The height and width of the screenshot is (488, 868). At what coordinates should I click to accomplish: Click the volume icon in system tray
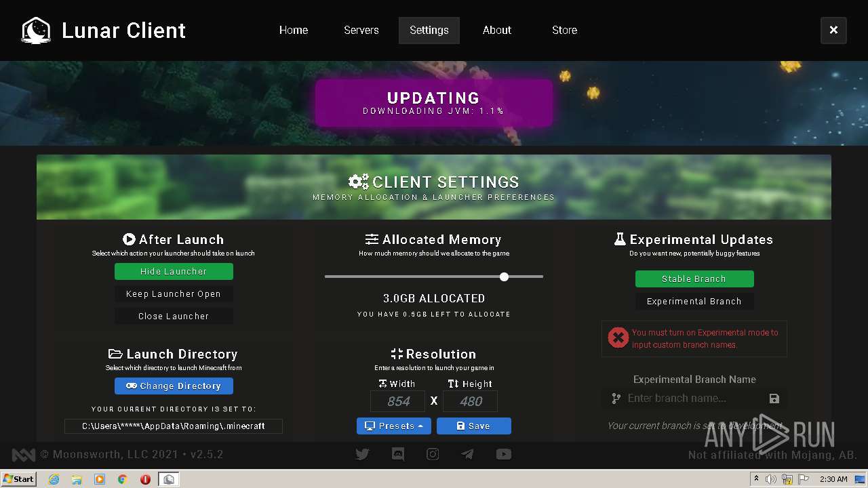pos(771,479)
